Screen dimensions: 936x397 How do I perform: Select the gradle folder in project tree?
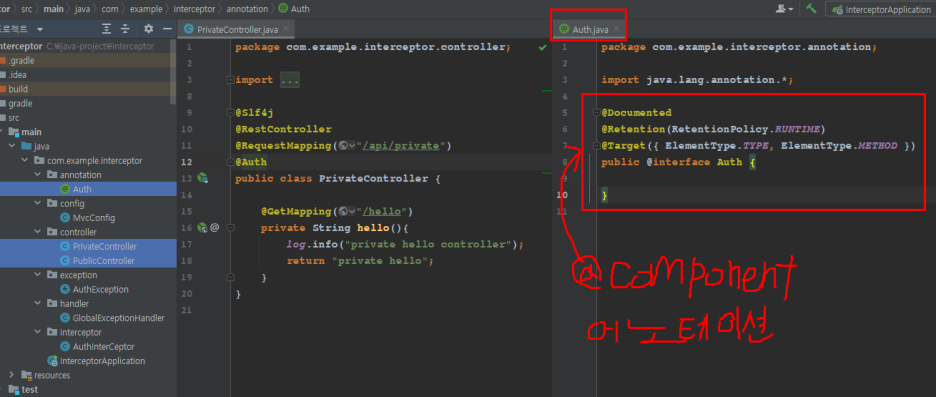tap(16, 103)
